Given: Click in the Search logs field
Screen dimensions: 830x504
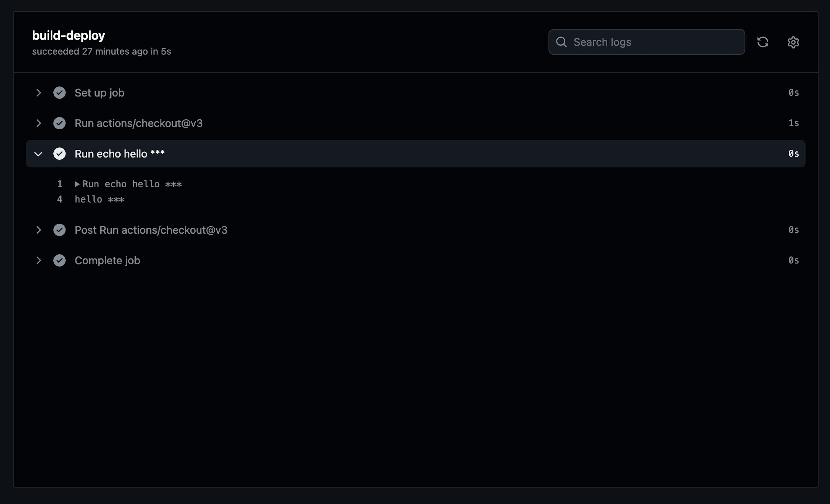Looking at the screenshot, I should (646, 42).
